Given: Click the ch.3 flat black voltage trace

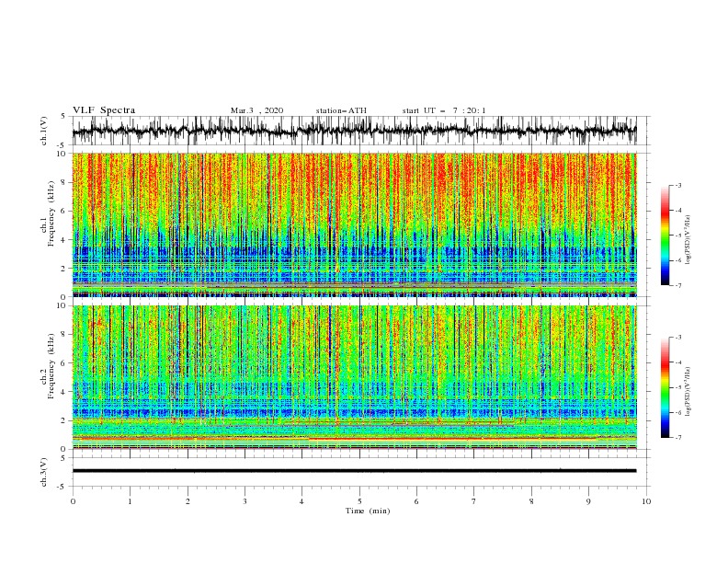Looking at the screenshot, I should coord(354,471).
